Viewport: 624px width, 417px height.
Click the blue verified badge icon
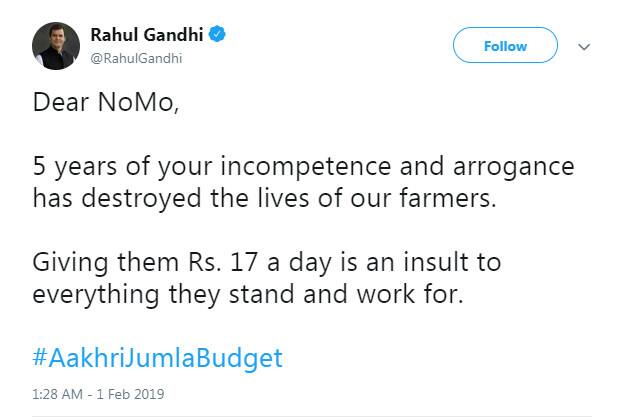[217, 34]
